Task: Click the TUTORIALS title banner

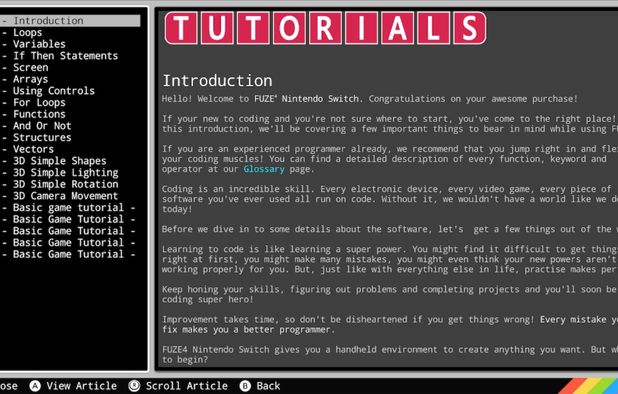Action: point(326,28)
